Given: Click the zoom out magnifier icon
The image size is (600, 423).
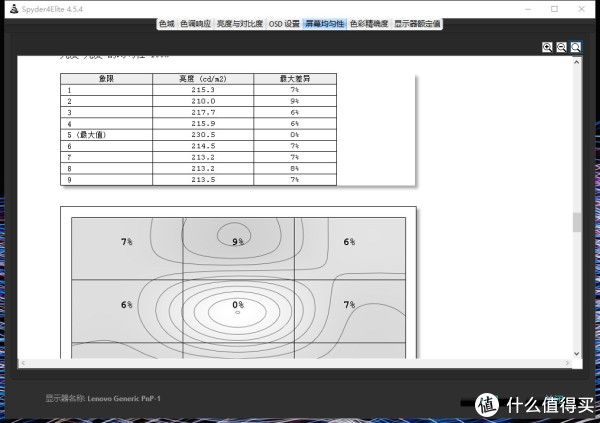Looking at the screenshot, I should click(562, 47).
